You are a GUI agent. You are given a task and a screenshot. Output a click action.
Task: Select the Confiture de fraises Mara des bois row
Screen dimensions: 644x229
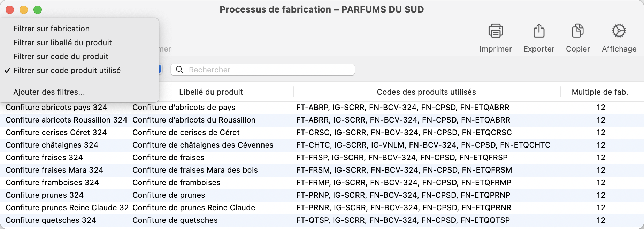(195, 170)
